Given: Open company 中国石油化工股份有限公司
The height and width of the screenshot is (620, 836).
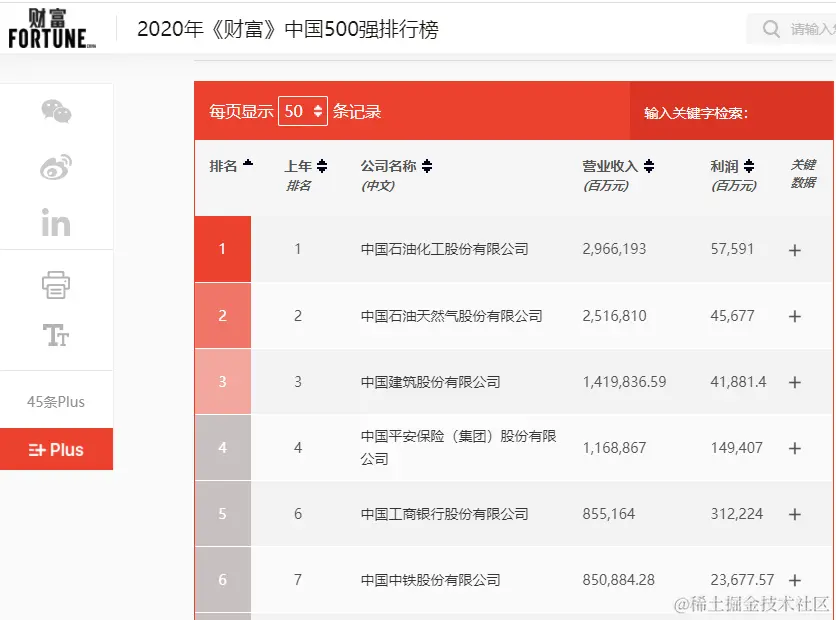Looking at the screenshot, I should pyautogui.click(x=445, y=249).
